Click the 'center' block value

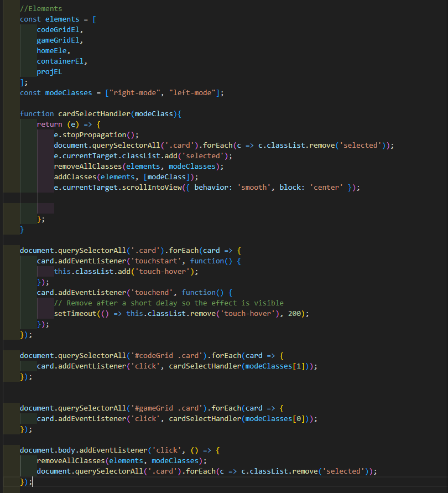(326, 188)
